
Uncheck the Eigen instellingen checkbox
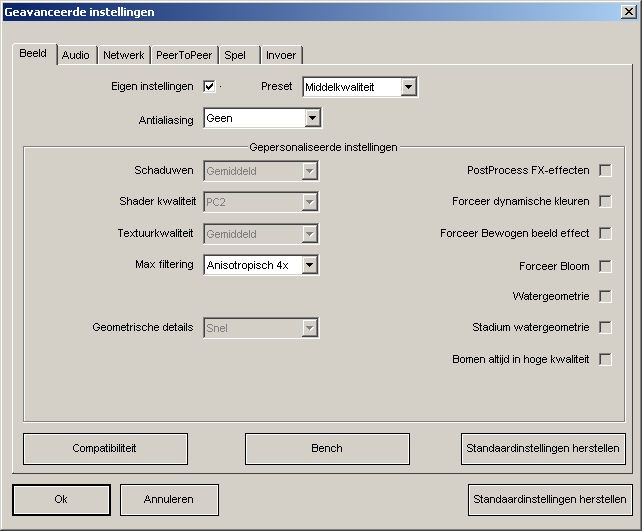[209, 86]
